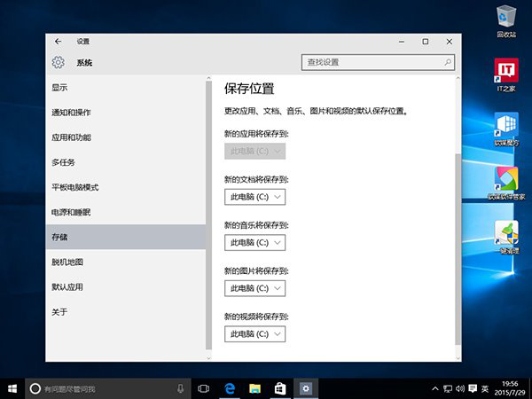Open the IT之家 desktop shortcut
The image size is (532, 399).
click(506, 78)
